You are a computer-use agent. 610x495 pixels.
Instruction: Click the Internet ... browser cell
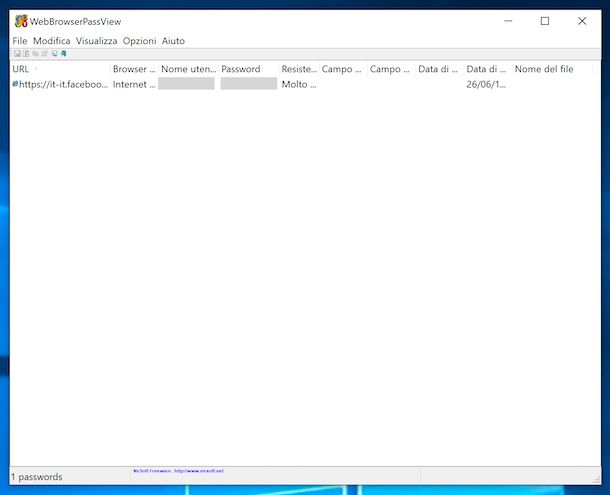pyautogui.click(x=134, y=84)
